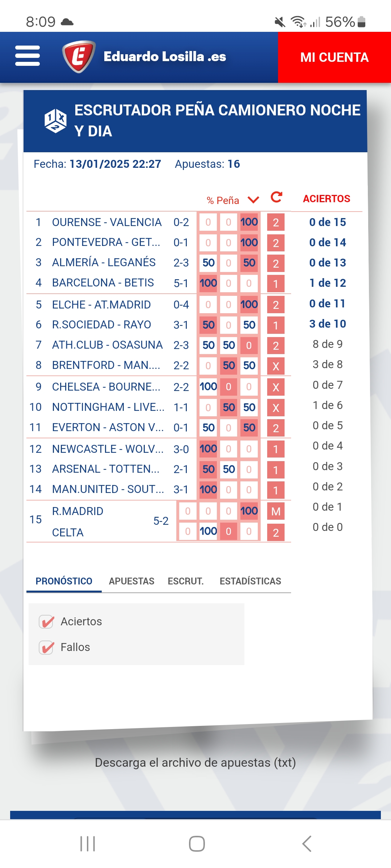The width and height of the screenshot is (391, 868).
Task: Select the ESCRUT. tab
Action: (186, 581)
